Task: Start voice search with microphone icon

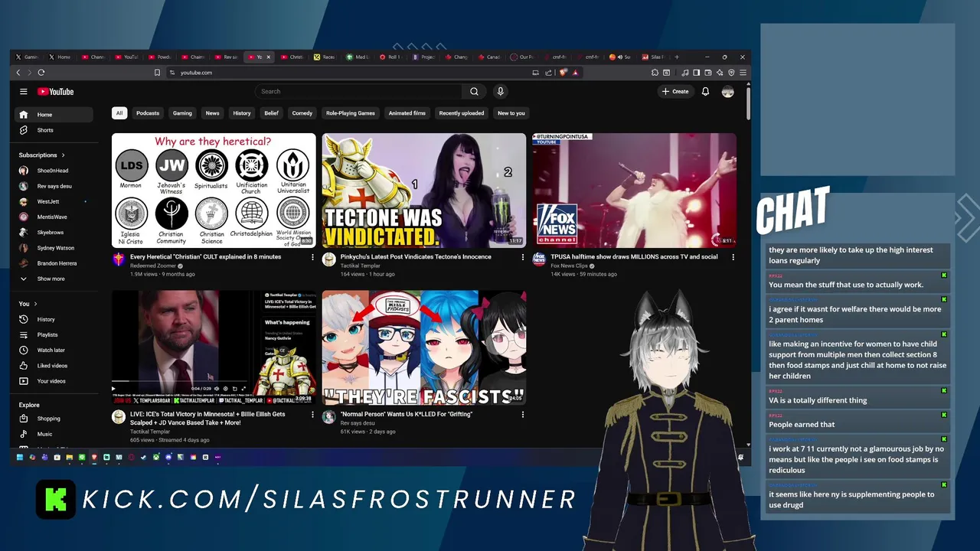Action: coord(500,92)
